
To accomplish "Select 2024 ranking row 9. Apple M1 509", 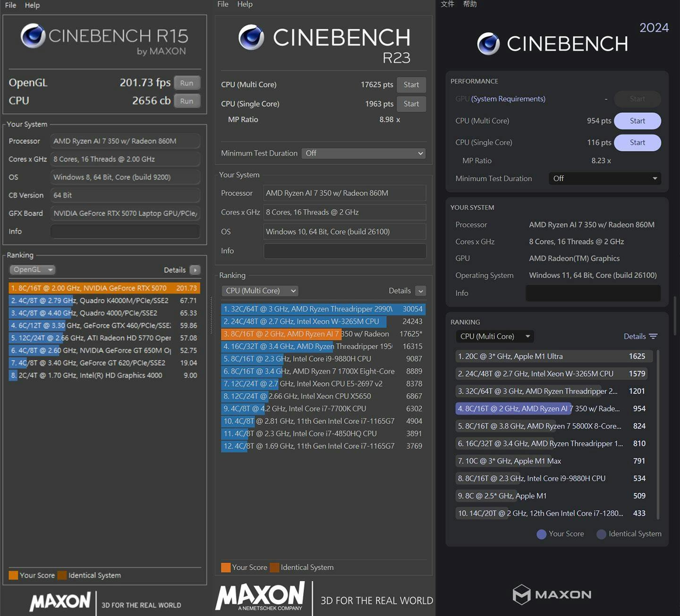I will click(554, 496).
